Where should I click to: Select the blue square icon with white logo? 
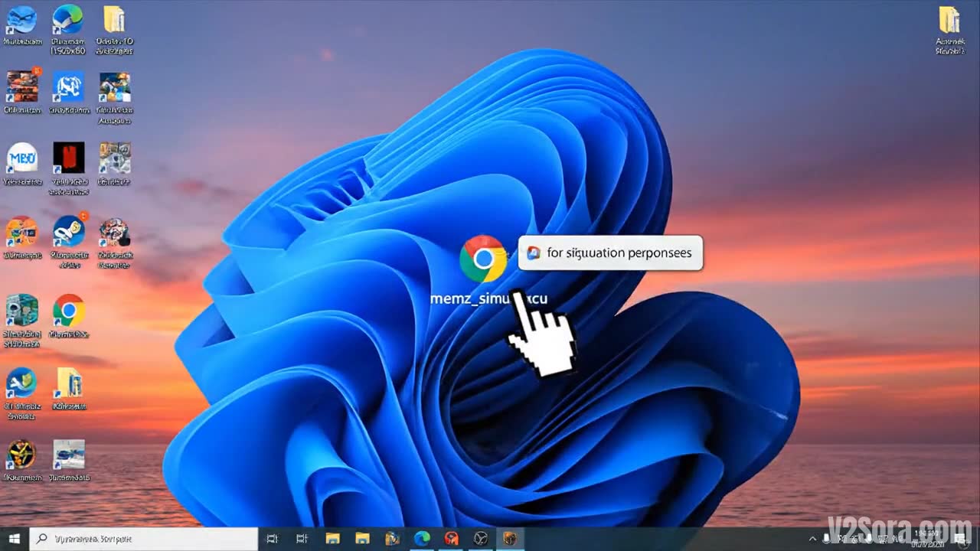pos(68,87)
